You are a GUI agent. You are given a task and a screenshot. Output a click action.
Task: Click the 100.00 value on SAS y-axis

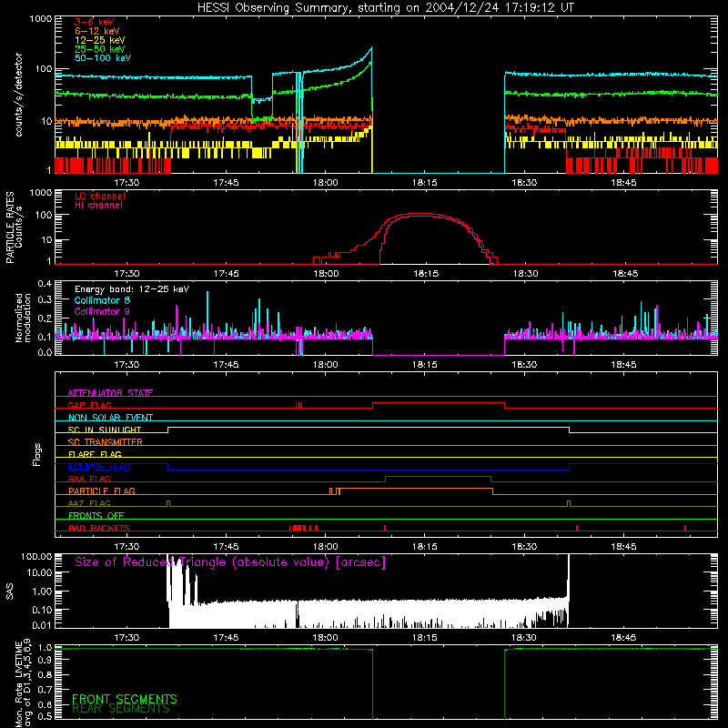pos(36,556)
